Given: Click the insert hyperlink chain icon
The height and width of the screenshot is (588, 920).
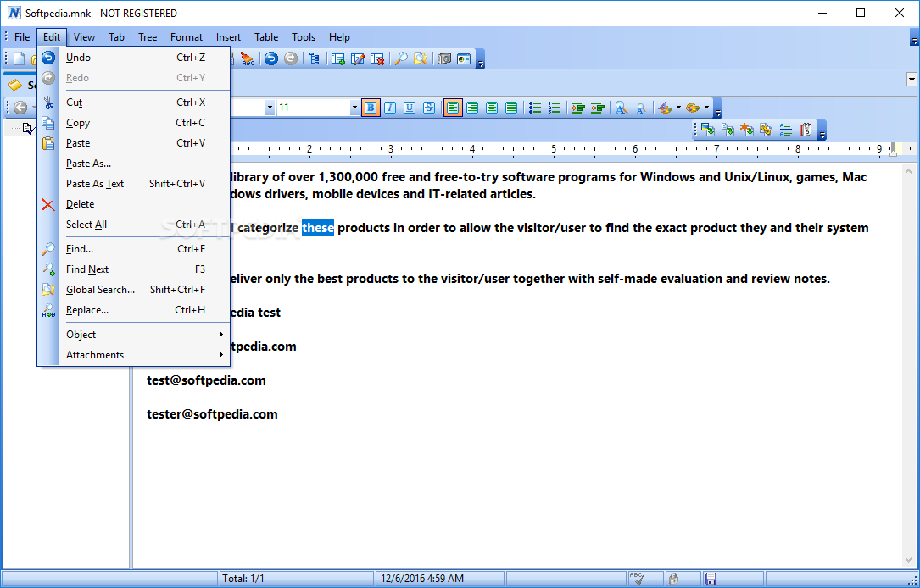Looking at the screenshot, I should click(766, 130).
